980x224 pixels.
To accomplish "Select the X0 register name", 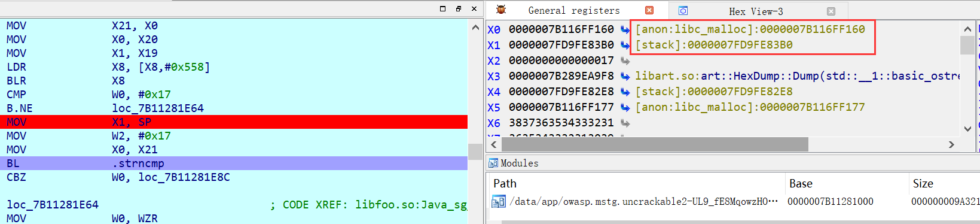I will pos(494,29).
